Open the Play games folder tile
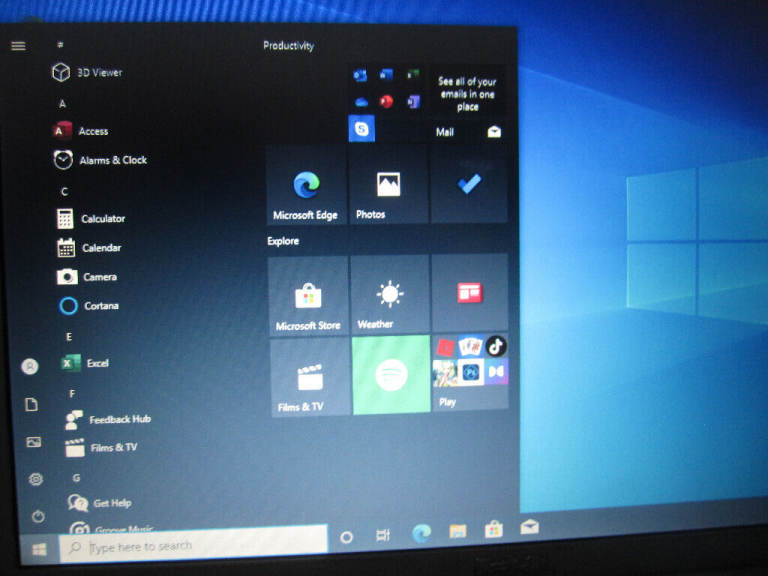The width and height of the screenshot is (768, 576). point(470,371)
